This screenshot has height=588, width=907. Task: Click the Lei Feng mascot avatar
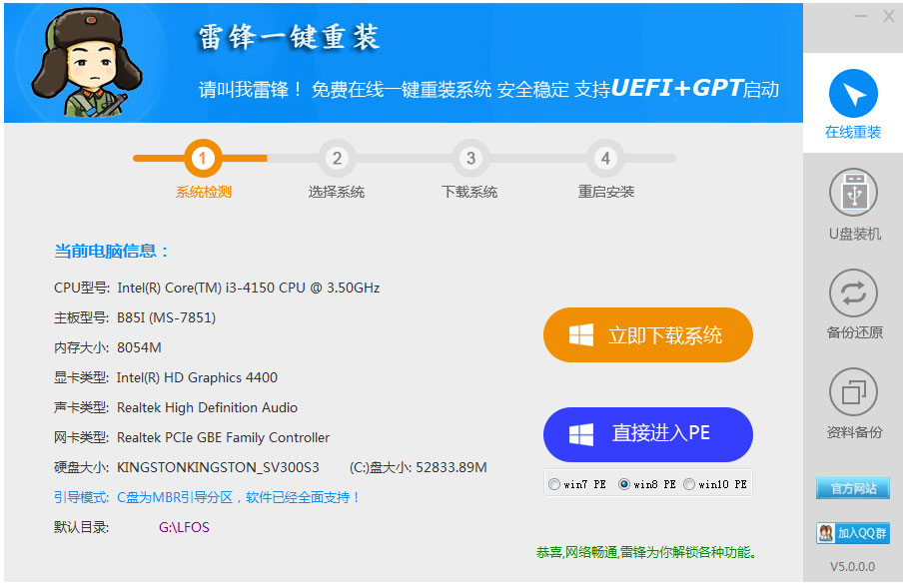[x=82, y=62]
